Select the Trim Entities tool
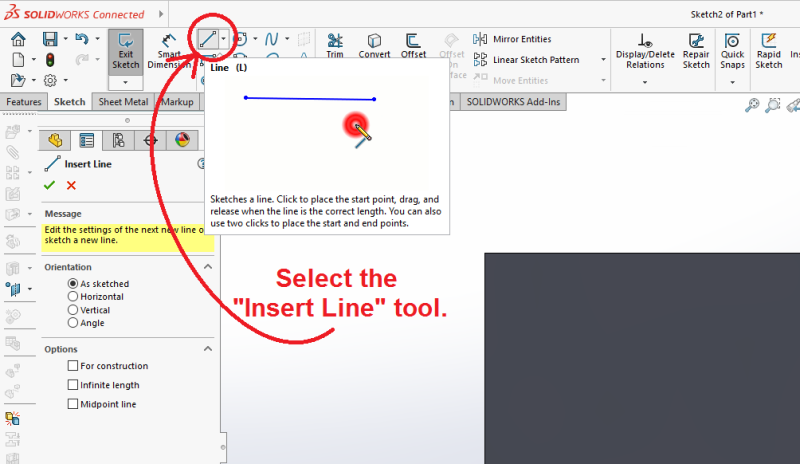This screenshot has height=464, width=800. [335, 45]
